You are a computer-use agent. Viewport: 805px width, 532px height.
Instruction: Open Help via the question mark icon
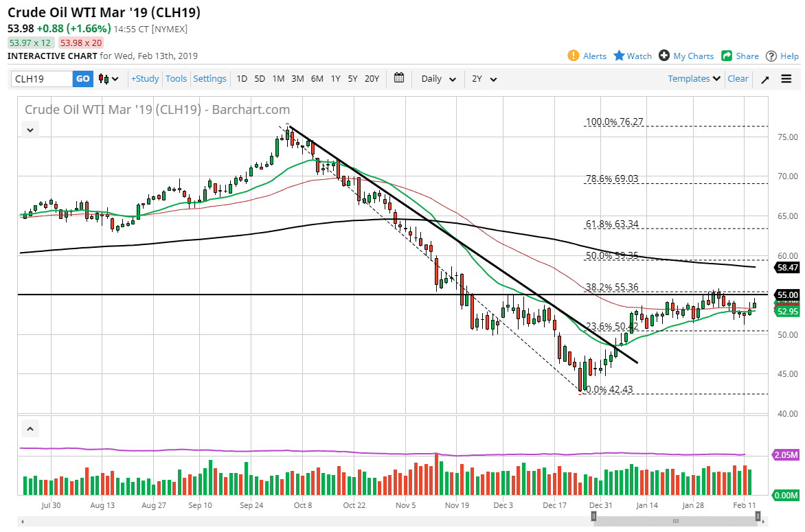[771, 56]
